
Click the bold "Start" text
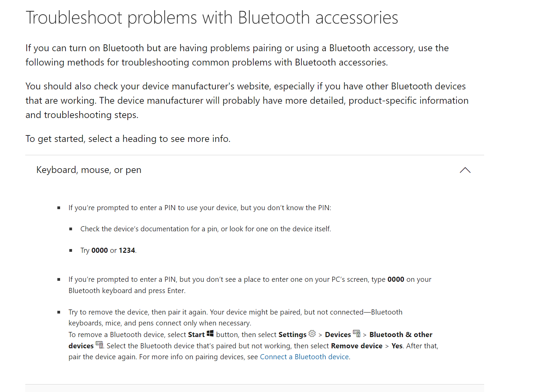[196, 335]
